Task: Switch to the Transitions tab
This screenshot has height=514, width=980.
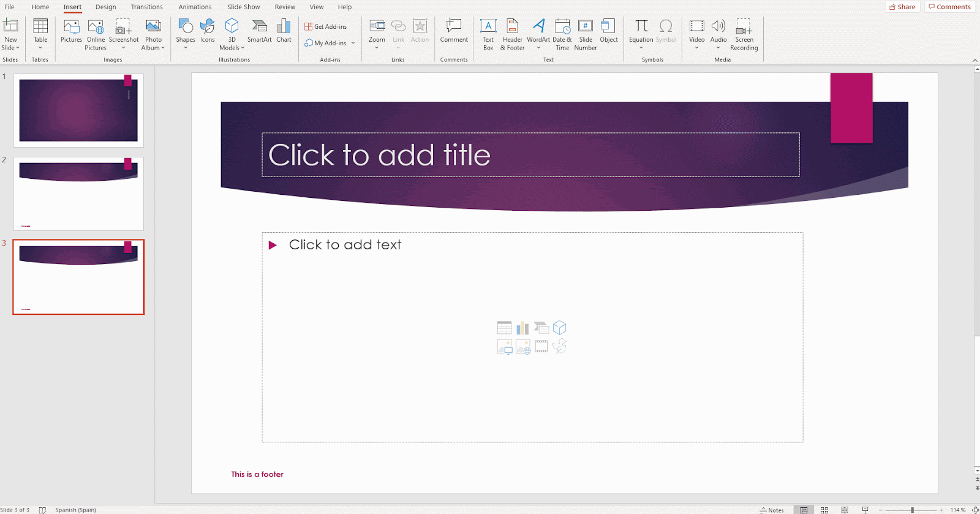Action: point(147,7)
